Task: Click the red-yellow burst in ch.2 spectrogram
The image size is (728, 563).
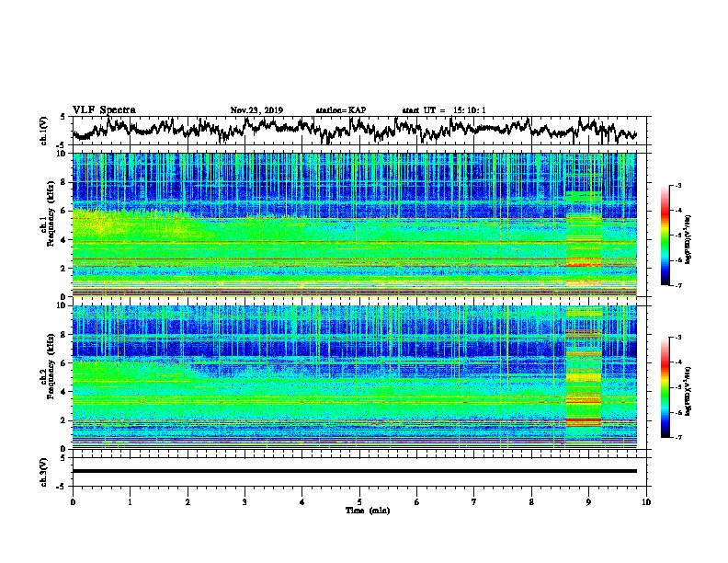Action: (x=584, y=420)
